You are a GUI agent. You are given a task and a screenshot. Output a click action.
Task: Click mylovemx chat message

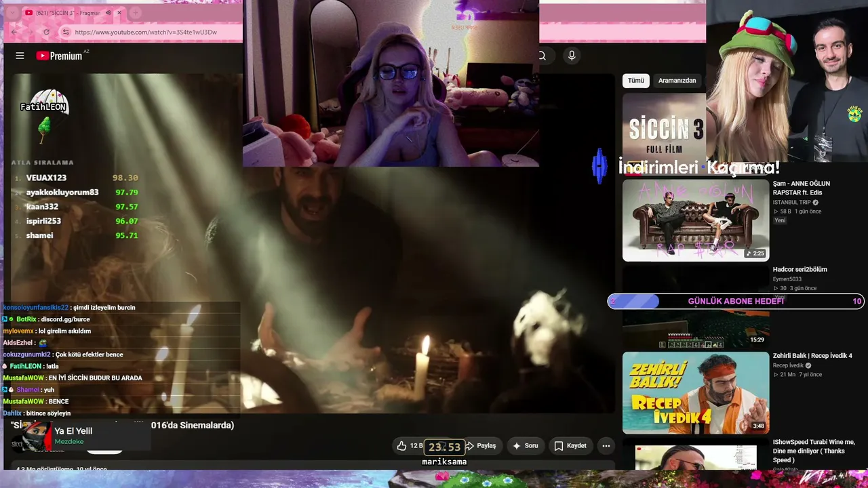coord(47,331)
